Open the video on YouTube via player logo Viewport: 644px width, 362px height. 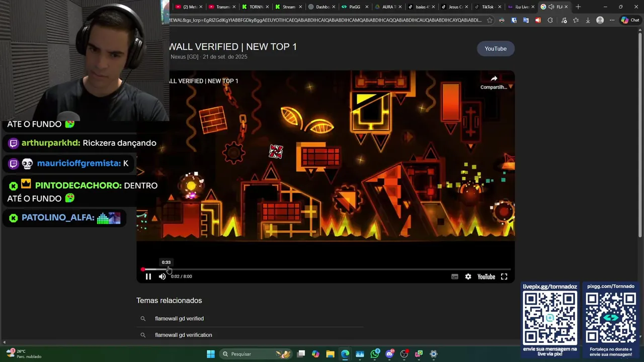tap(486, 277)
